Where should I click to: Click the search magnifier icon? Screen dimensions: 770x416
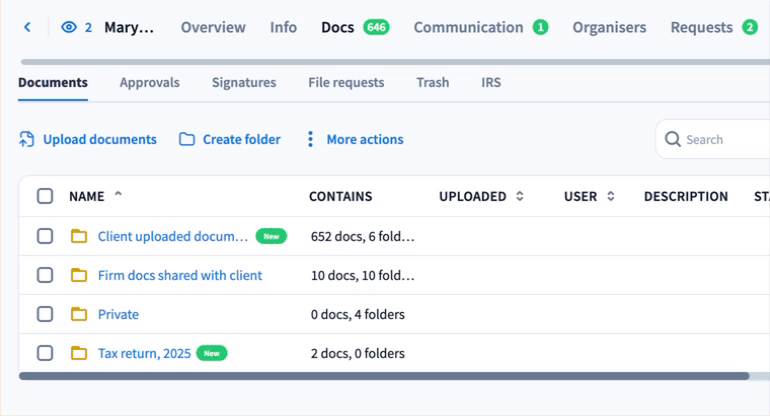click(673, 140)
